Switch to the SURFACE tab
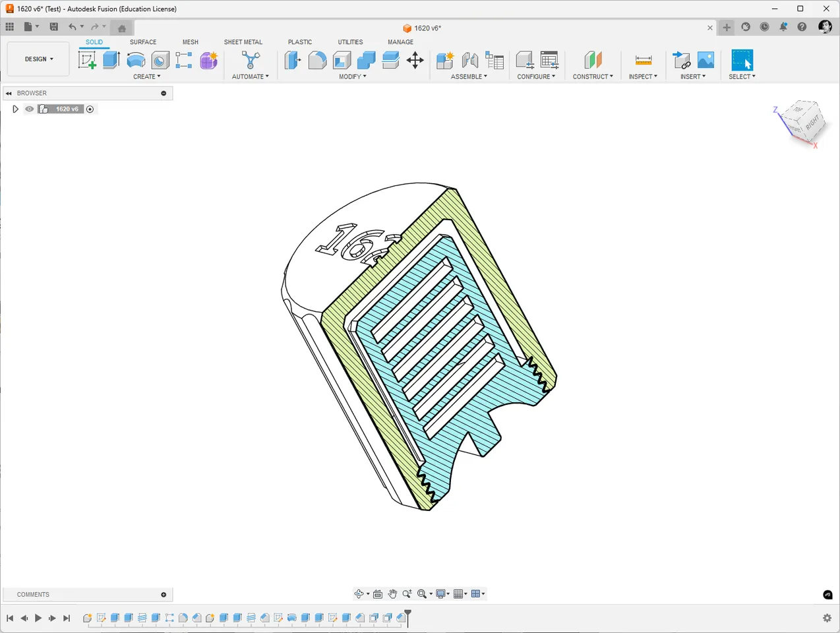 pyautogui.click(x=143, y=42)
